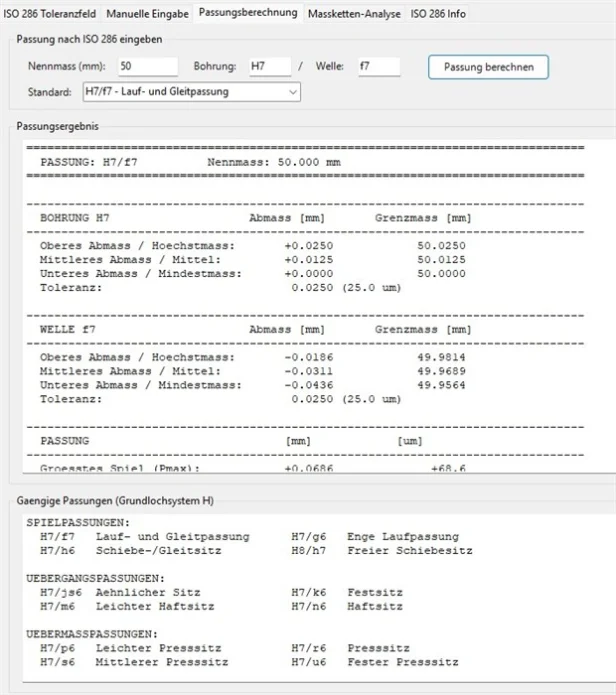Click the WELLE f7 section heading
This screenshot has width=616, height=695.
coord(70,329)
